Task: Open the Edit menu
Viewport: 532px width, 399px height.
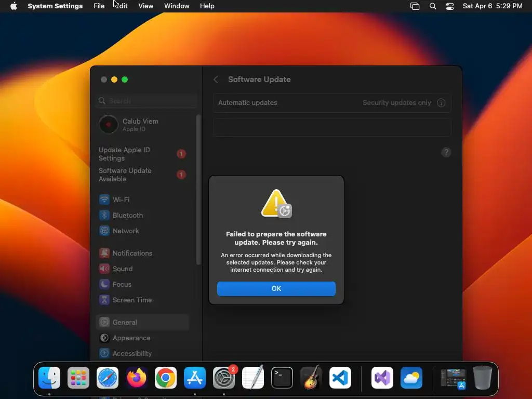Action: point(121,6)
